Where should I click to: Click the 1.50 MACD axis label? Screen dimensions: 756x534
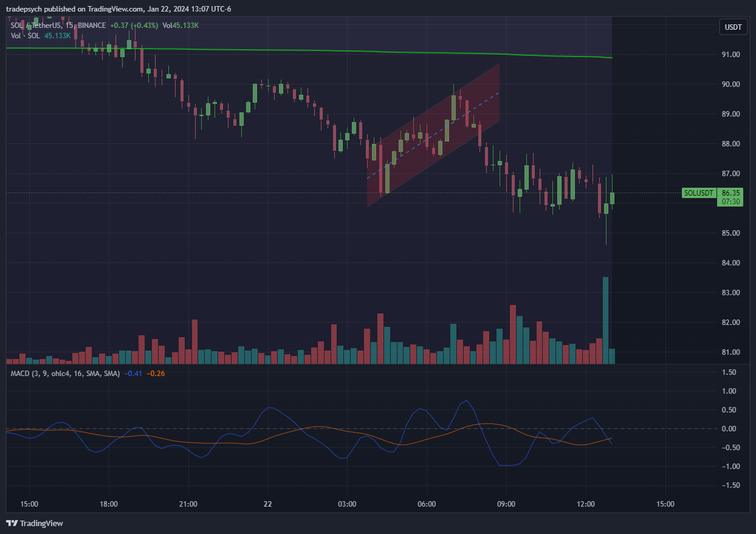coord(730,372)
